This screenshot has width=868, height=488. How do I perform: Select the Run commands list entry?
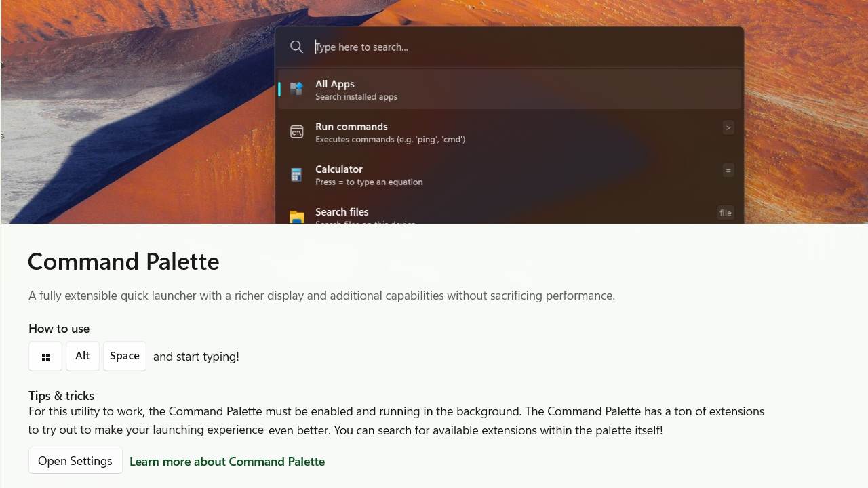475,131
